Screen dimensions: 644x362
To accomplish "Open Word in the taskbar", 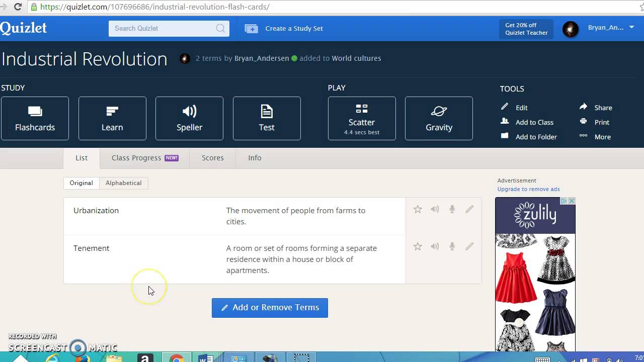I will (x=206, y=359).
